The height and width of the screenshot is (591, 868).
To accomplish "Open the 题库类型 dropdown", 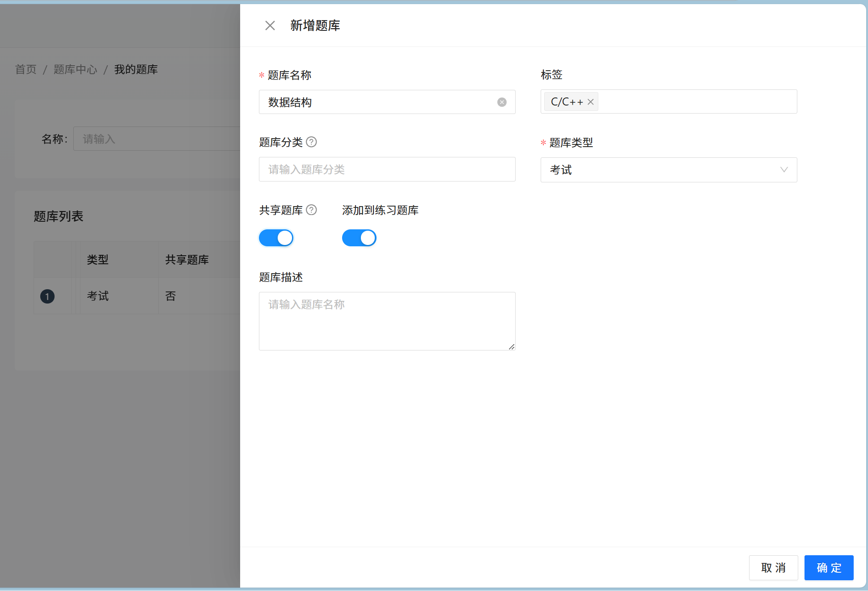I will pos(662,170).
